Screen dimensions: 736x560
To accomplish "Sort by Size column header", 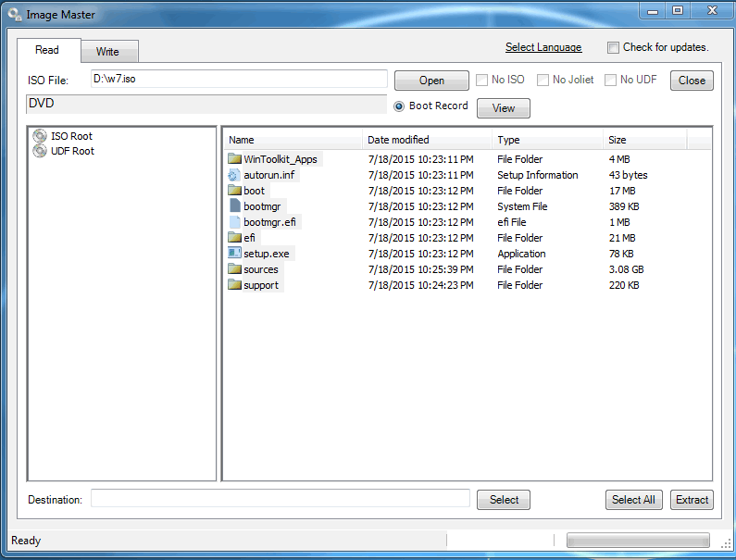I will [645, 140].
